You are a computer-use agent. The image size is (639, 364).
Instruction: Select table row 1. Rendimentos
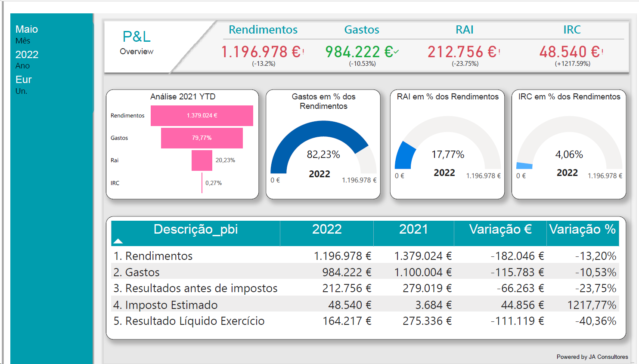click(x=365, y=256)
